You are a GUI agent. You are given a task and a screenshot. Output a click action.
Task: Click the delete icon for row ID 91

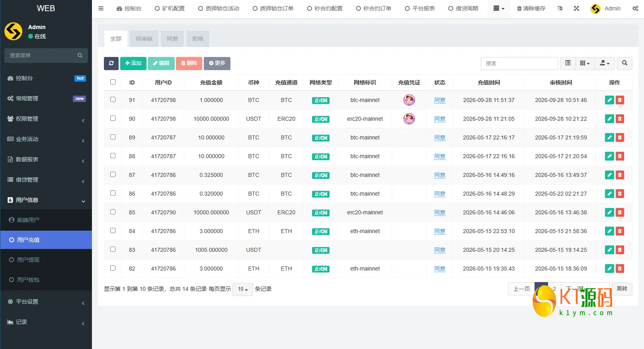pos(620,100)
